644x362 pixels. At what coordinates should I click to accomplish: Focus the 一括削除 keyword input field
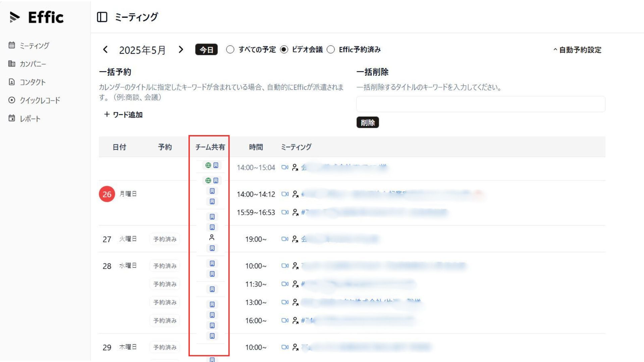pyautogui.click(x=481, y=104)
